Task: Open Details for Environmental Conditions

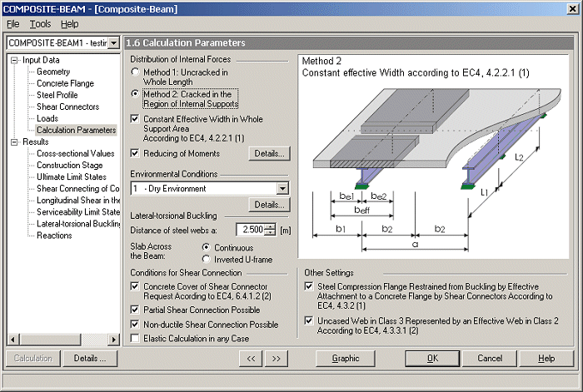Action: click(x=269, y=205)
